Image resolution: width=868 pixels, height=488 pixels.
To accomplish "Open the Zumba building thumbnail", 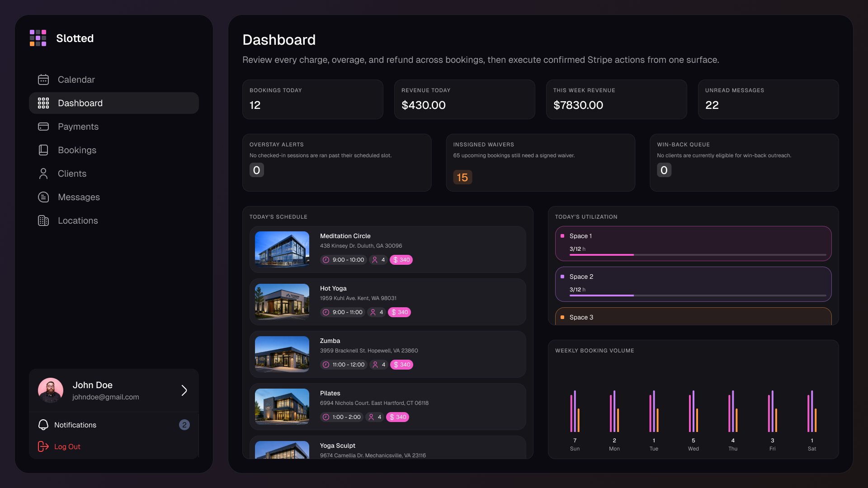I will (x=282, y=354).
